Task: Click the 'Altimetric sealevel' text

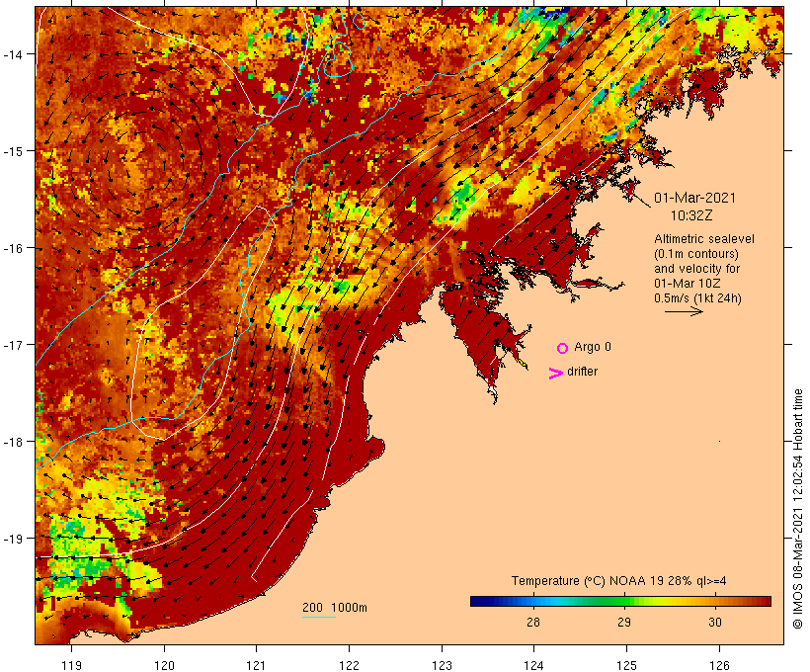Action: (x=704, y=239)
